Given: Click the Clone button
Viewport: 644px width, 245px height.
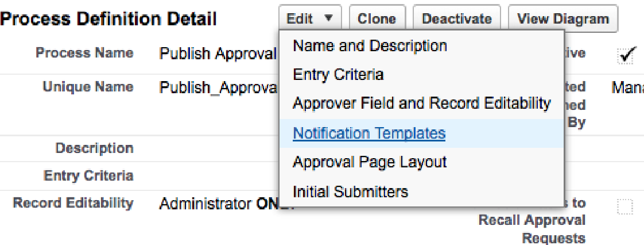Looking at the screenshot, I should tap(377, 19).
